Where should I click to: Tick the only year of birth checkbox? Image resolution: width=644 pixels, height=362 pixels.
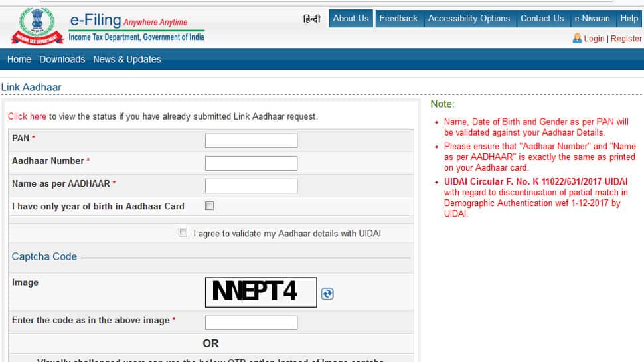click(x=209, y=206)
